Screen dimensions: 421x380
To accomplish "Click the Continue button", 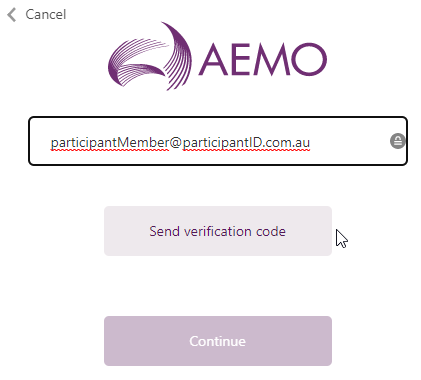I will pyautogui.click(x=218, y=341).
